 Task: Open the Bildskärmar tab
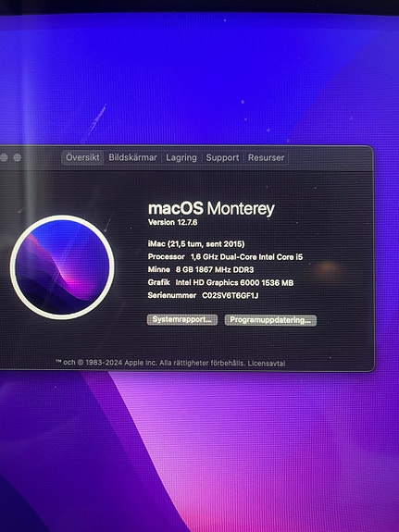[x=132, y=158]
